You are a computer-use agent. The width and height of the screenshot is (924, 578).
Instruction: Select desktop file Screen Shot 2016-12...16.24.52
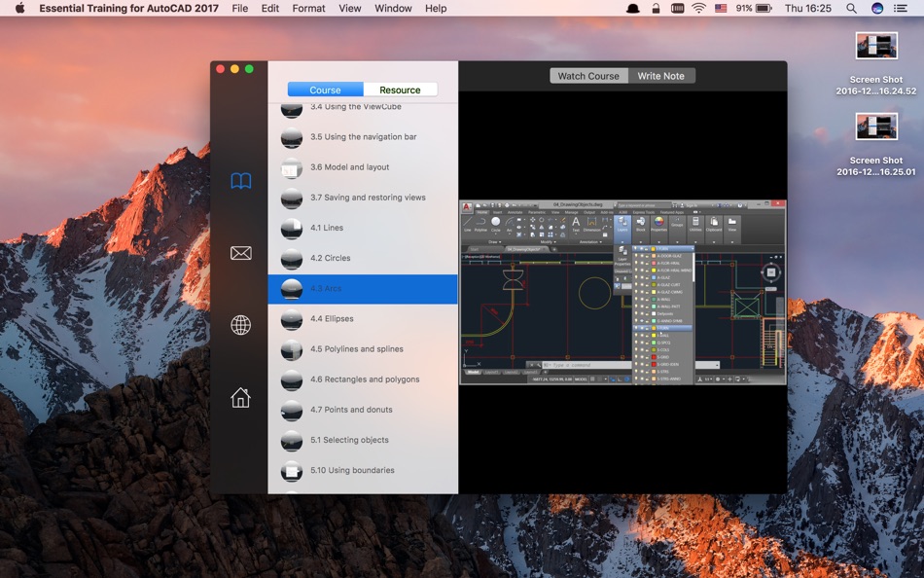click(x=876, y=63)
